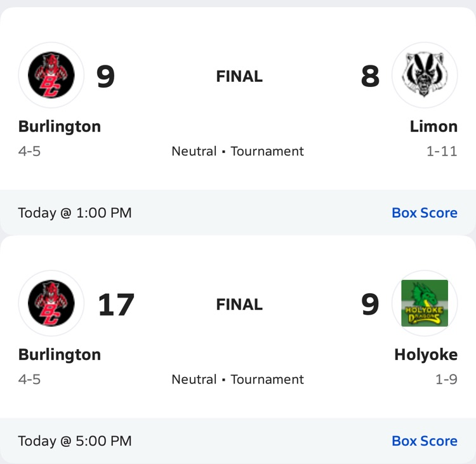Click Burlington's score of 9 against Limon
476x464 pixels.
click(105, 76)
